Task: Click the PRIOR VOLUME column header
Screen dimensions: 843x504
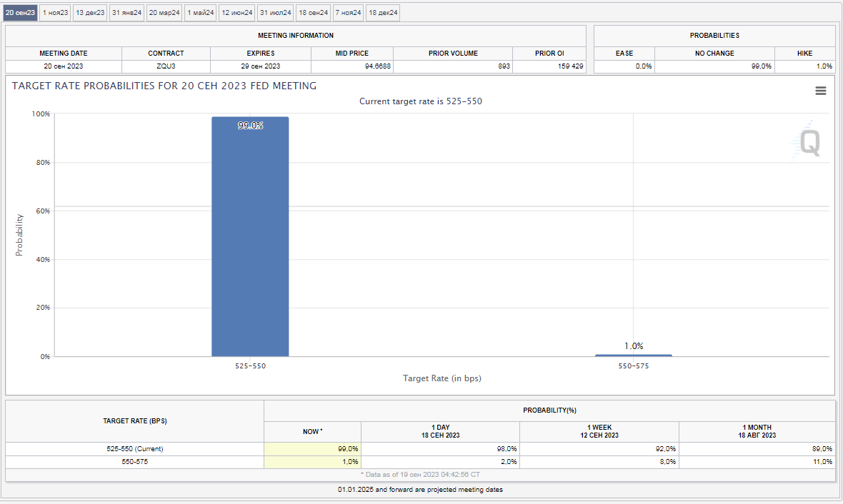Action: coord(453,54)
